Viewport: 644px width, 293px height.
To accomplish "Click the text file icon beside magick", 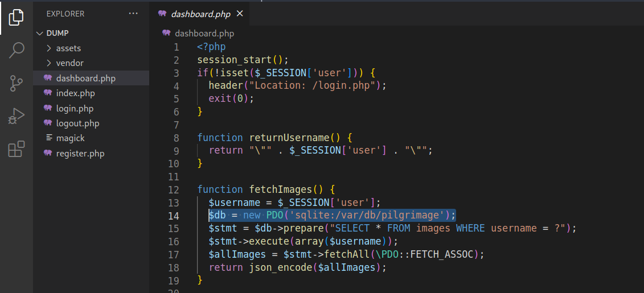I will [x=49, y=138].
